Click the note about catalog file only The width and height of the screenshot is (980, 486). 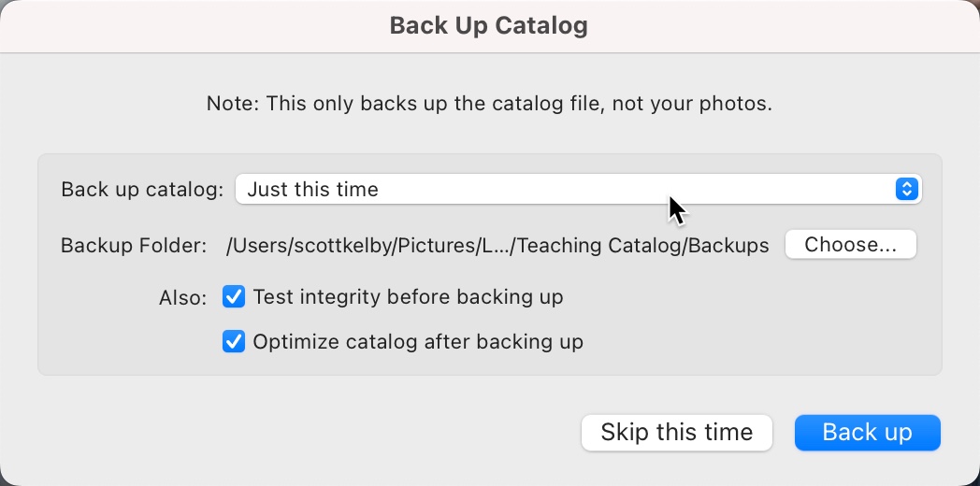coord(489,103)
